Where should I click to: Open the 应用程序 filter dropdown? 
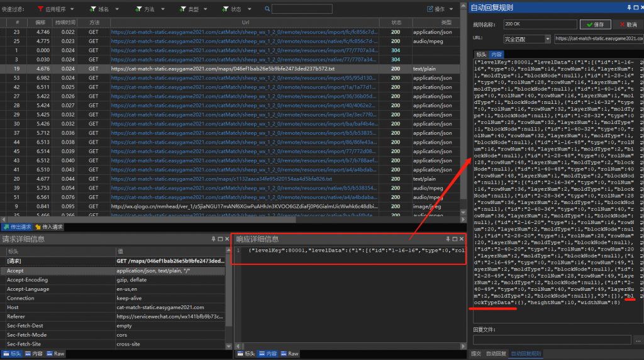pyautogui.click(x=55, y=9)
